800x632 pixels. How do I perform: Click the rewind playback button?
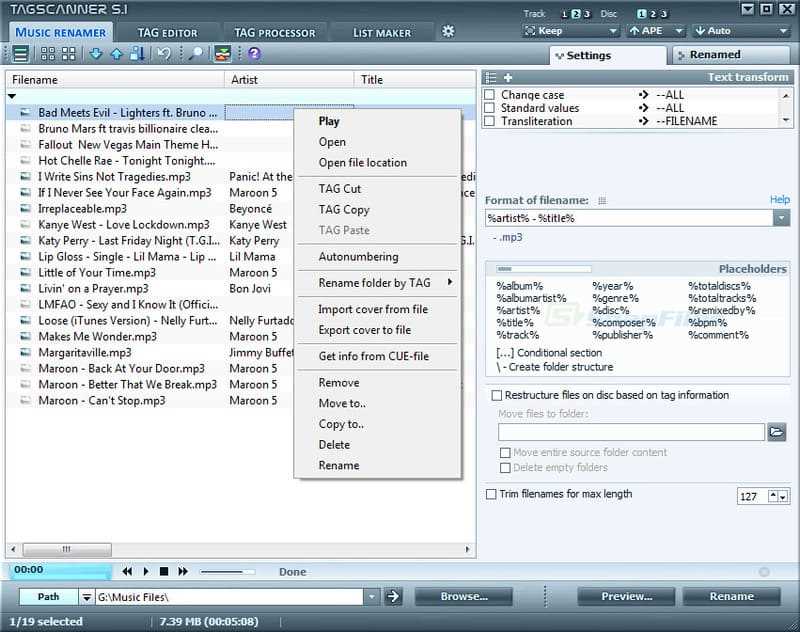[x=128, y=571]
